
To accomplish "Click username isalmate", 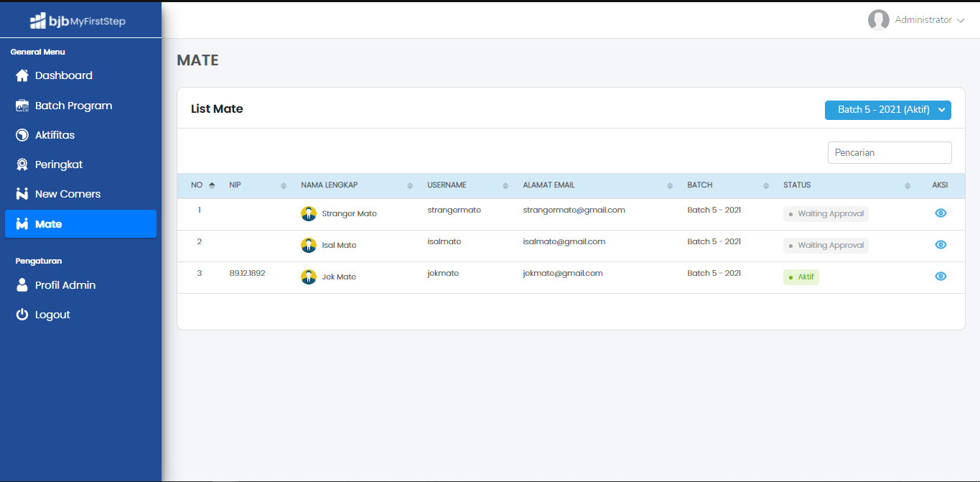I will click(x=444, y=241).
